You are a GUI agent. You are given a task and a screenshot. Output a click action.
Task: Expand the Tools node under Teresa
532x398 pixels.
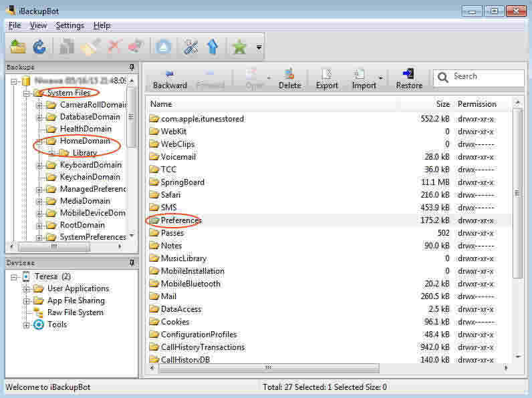pos(27,325)
